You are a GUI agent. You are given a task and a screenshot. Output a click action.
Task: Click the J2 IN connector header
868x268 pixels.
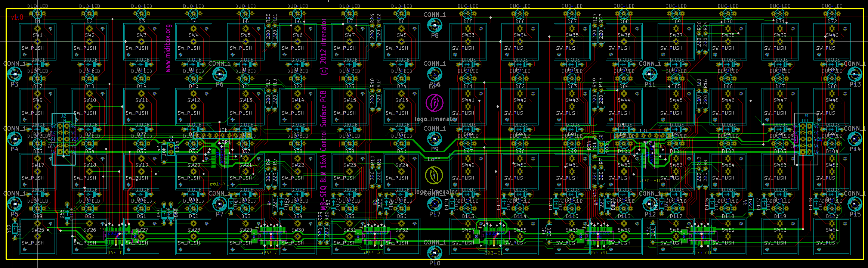(64, 139)
